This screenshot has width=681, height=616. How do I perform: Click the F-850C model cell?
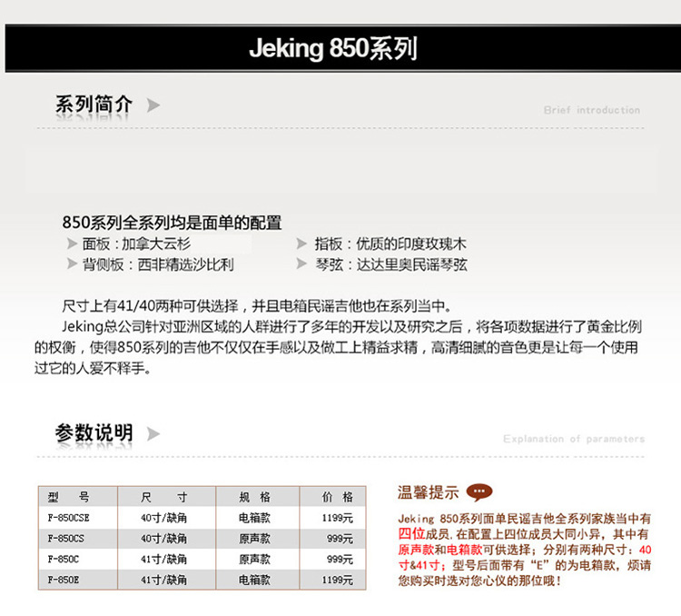tap(64, 559)
